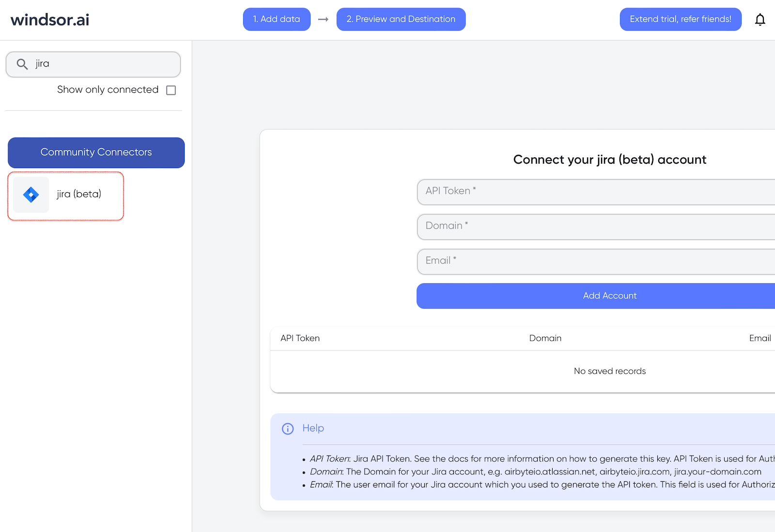Click the windsor.ai logo
Image resolution: width=775 pixels, height=532 pixels.
[49, 19]
